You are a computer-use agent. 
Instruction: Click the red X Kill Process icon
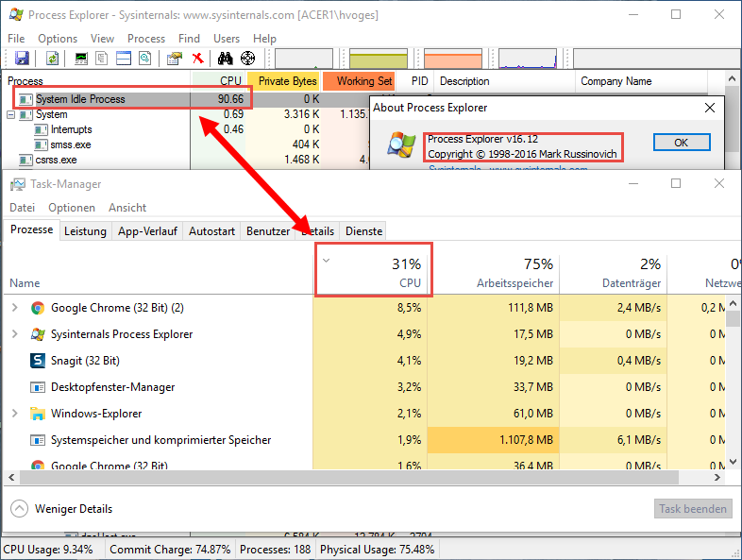pyautogui.click(x=197, y=59)
